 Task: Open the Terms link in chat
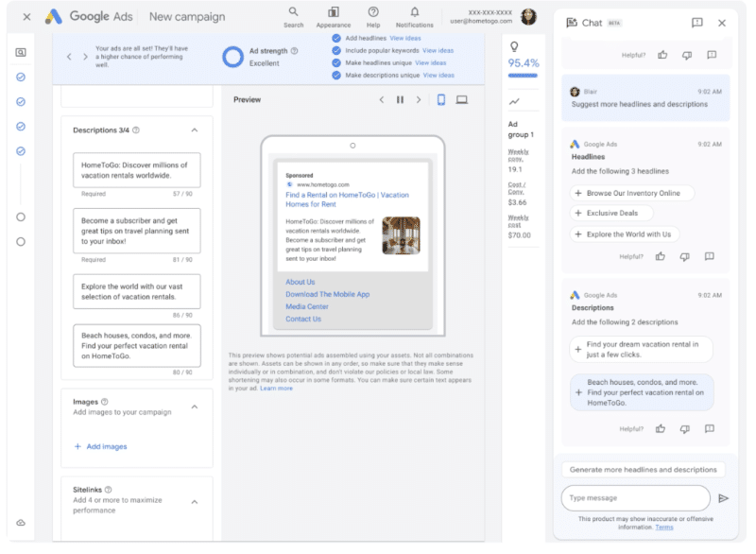click(664, 528)
